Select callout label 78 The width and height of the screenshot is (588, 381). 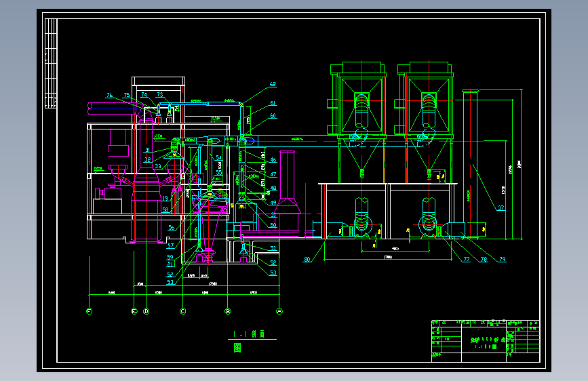[484, 259]
